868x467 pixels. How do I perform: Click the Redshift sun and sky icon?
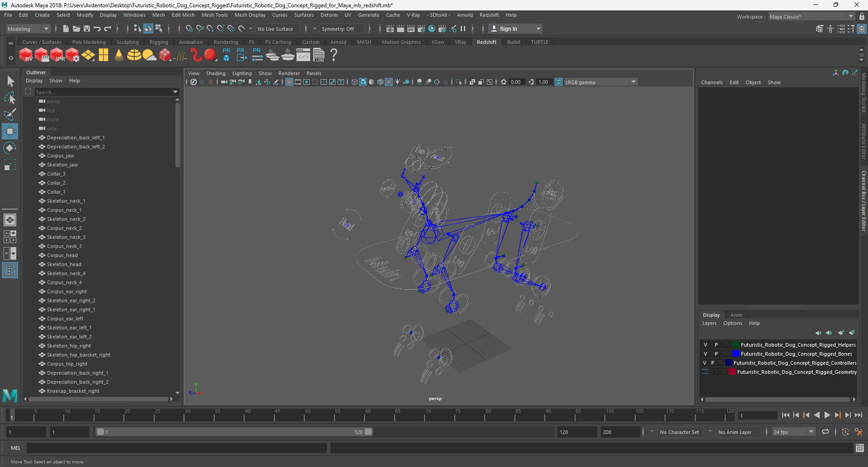[149, 55]
